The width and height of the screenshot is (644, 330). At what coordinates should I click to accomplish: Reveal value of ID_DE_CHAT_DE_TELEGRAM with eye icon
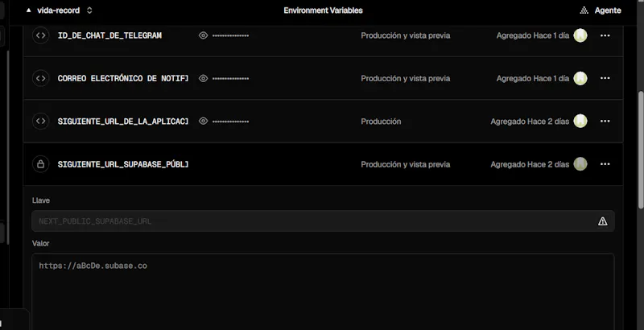tap(203, 35)
